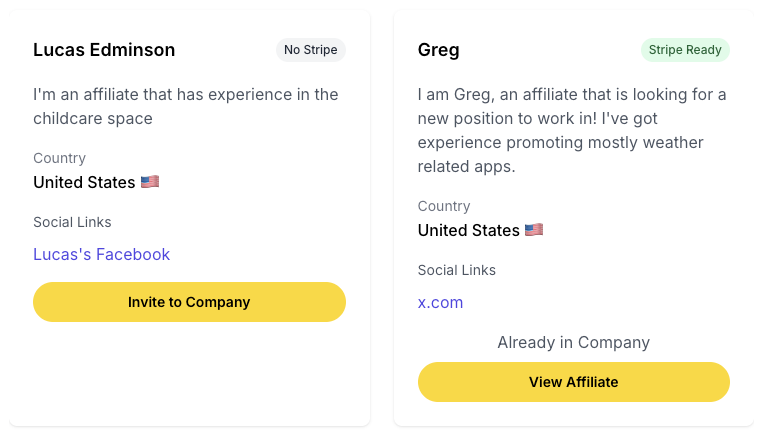This screenshot has width=770, height=435.
Task: Click the Country label on Greg's card
Action: point(444,206)
